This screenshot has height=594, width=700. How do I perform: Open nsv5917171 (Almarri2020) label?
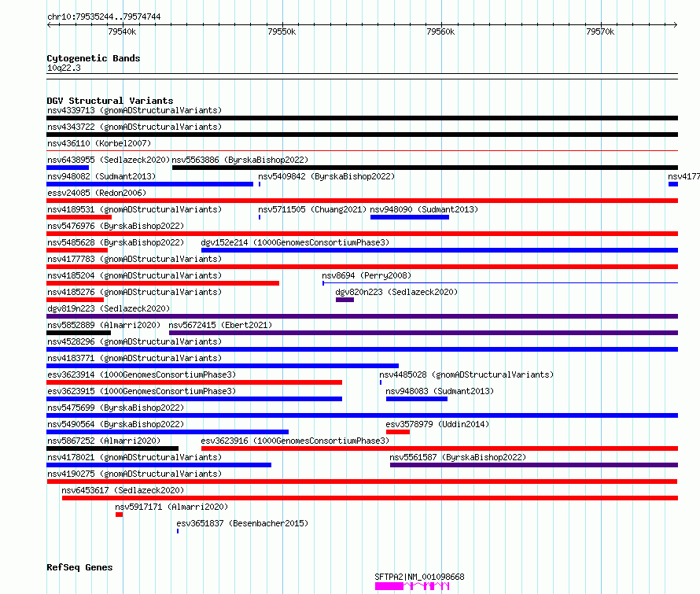click(171, 507)
